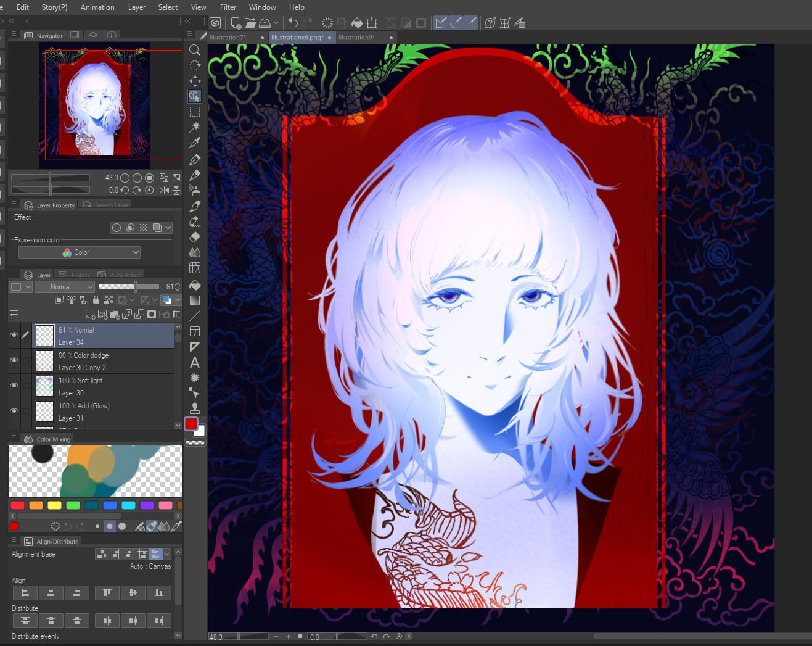Hide Layer 34 using its eye icon
The image size is (812, 646).
click(x=14, y=335)
